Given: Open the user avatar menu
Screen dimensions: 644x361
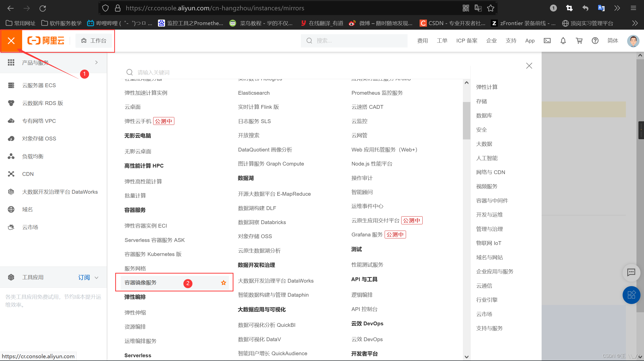Looking at the screenshot, I should (633, 41).
